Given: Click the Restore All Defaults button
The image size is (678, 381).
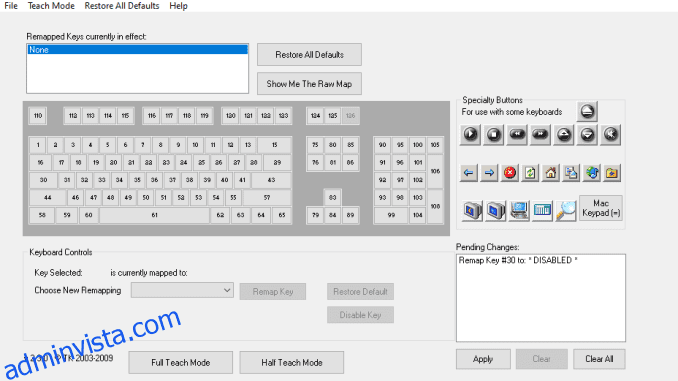Looking at the screenshot, I should tap(309, 54).
